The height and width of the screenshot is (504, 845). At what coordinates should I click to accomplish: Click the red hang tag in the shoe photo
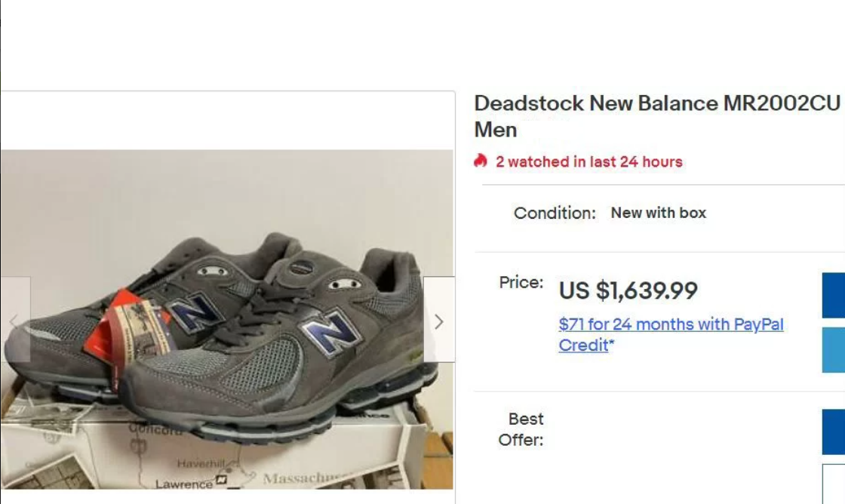pyautogui.click(x=119, y=333)
